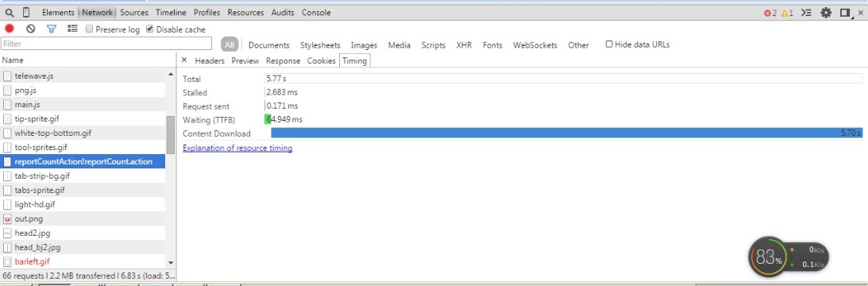
Task: Open the Audits panel
Action: pos(283,12)
